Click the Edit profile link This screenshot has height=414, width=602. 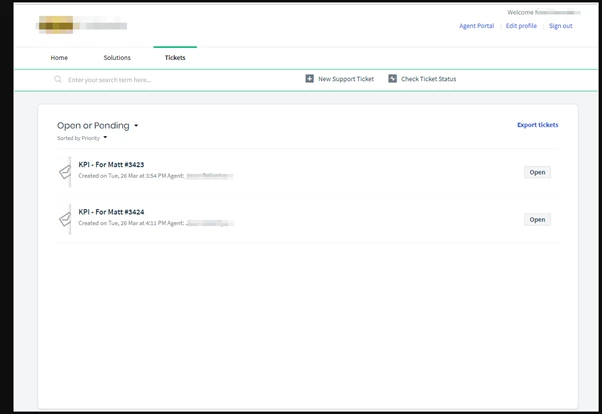[x=521, y=26]
